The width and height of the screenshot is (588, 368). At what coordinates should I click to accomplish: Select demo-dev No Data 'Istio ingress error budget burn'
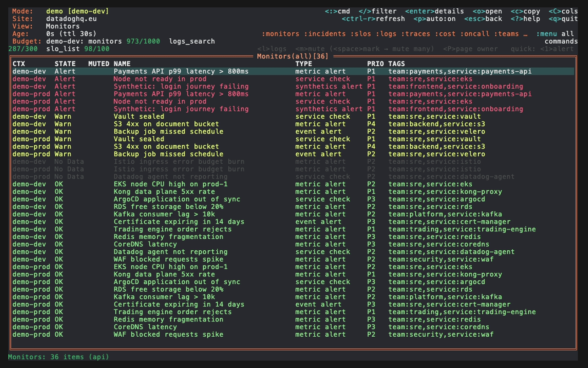point(293,161)
